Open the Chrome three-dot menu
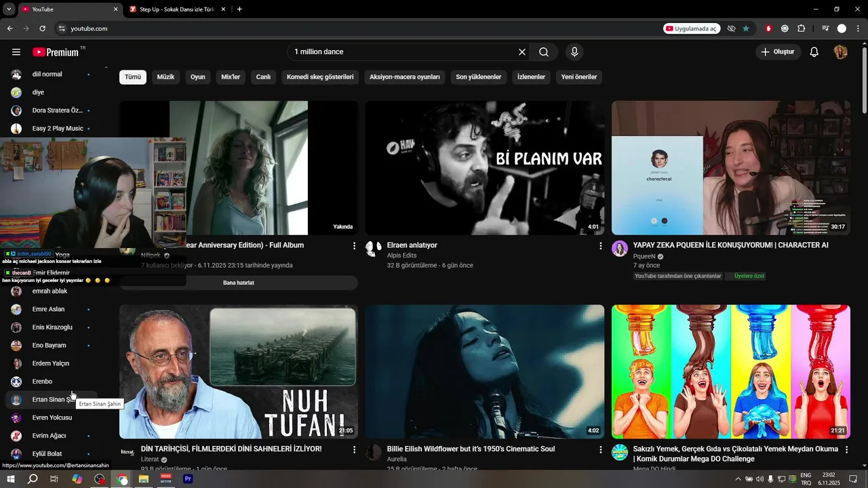Screen dimensions: 868x488 [x=858, y=28]
